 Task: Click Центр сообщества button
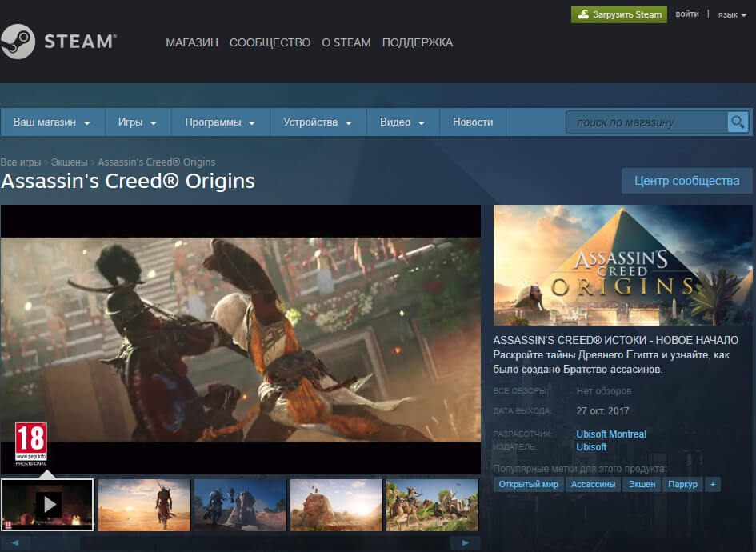tap(686, 181)
